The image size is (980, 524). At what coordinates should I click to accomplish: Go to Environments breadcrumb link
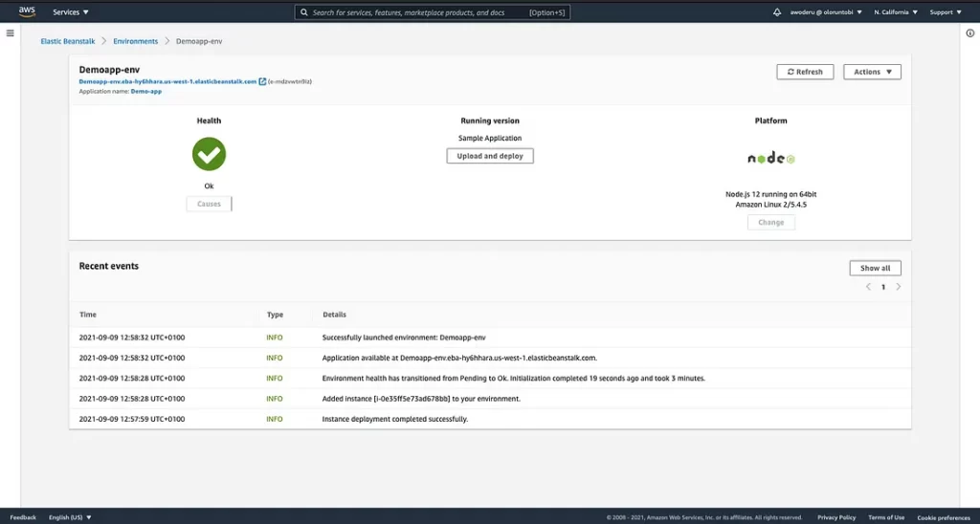tap(135, 41)
